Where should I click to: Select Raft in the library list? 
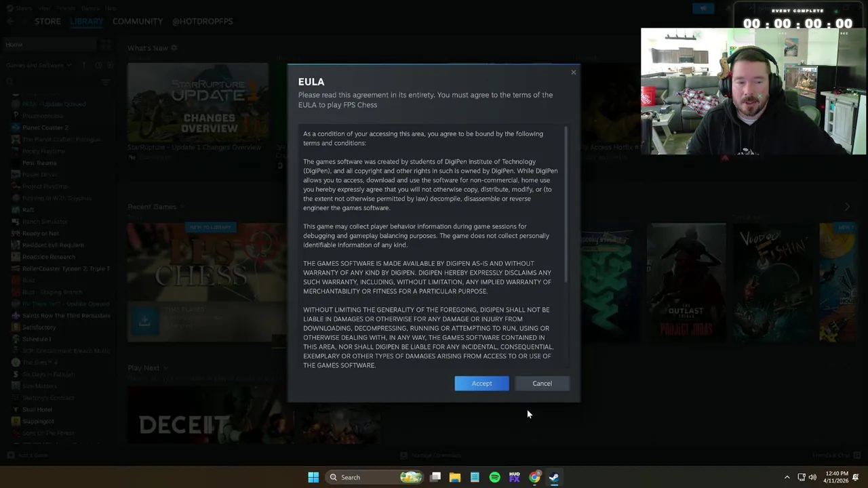click(28, 210)
